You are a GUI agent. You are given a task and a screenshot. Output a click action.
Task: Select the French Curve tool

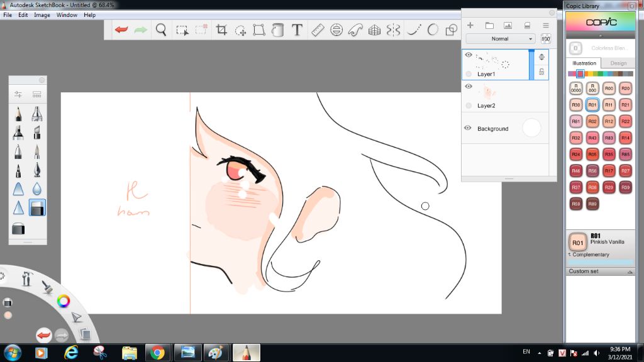[x=355, y=30]
